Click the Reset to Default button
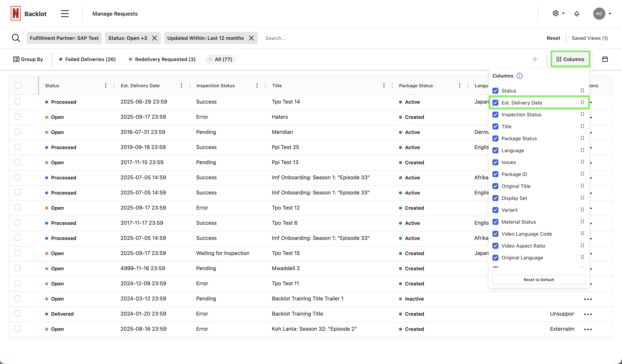 [x=539, y=280]
